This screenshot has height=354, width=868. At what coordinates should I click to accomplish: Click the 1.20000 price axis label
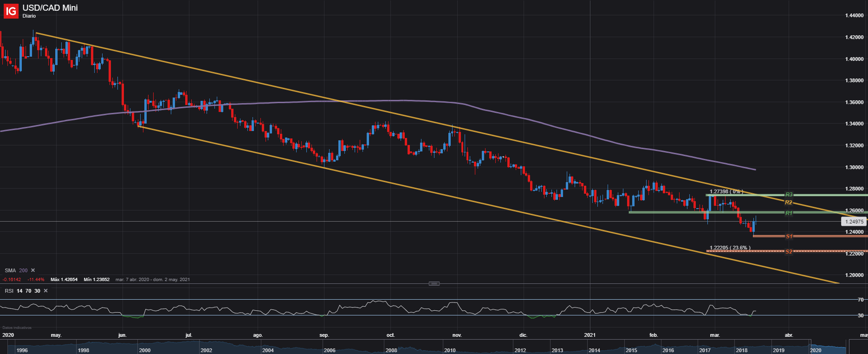click(854, 275)
